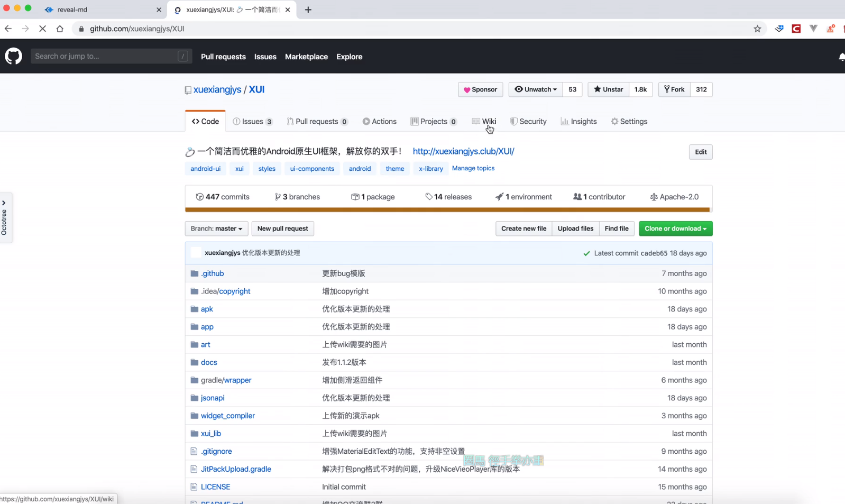Select the ui-components topic tag
This screenshot has width=845, height=504.
pos(312,169)
